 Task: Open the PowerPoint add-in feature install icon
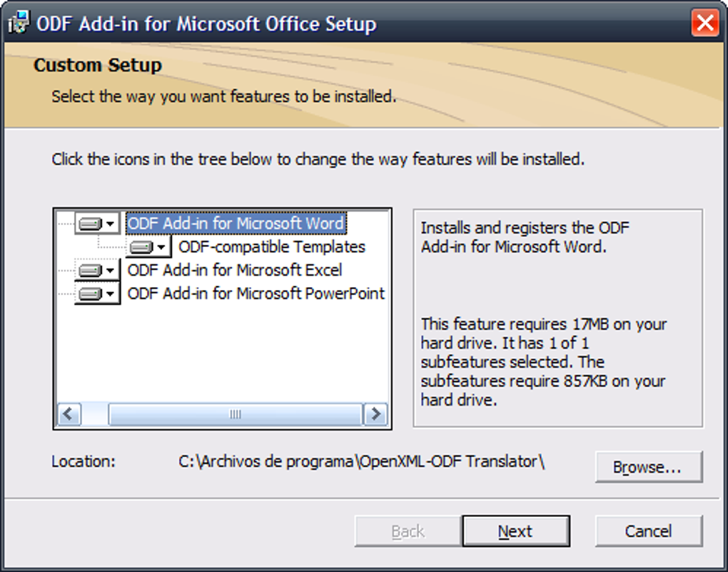(x=97, y=293)
